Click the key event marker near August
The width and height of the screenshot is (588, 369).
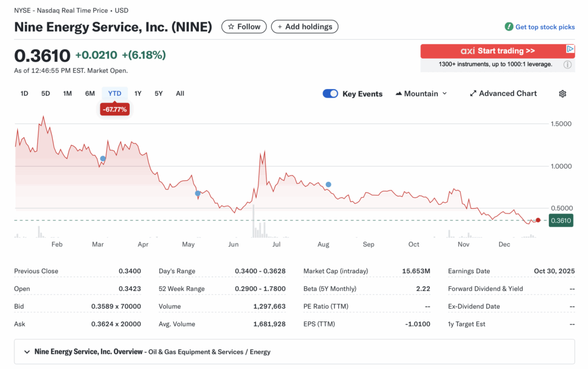tap(328, 184)
